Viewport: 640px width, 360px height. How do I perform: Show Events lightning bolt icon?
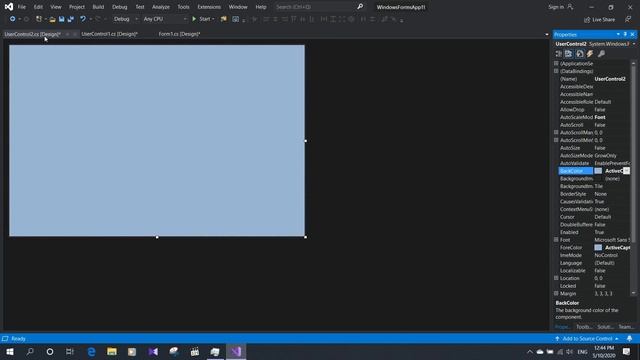590,53
